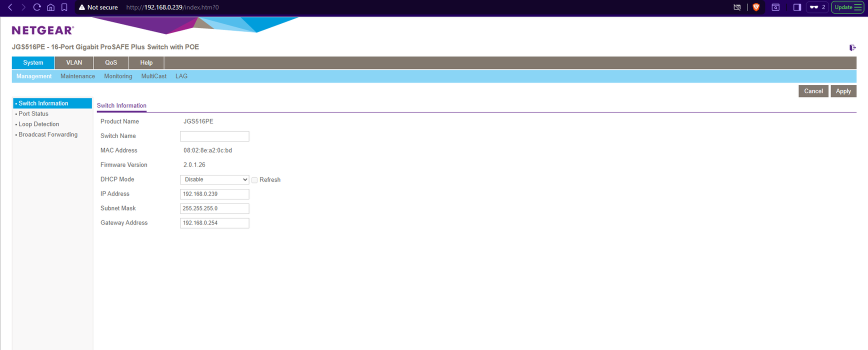The image size is (868, 350).
Task: Select Switch Information in sidebar
Action: [x=52, y=103]
